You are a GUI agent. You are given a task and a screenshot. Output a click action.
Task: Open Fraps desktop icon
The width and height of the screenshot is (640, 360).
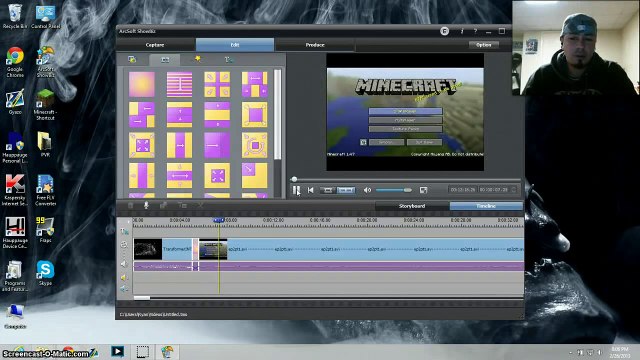click(x=45, y=230)
